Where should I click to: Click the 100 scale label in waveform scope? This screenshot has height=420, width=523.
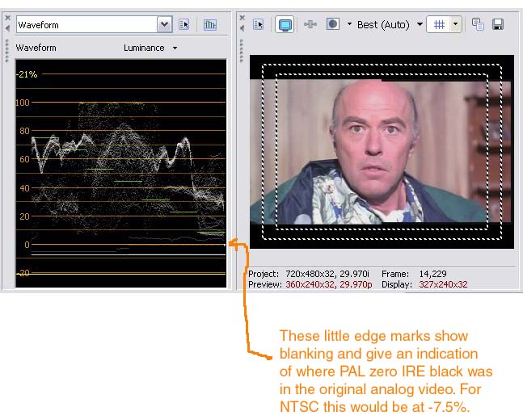tap(23, 103)
